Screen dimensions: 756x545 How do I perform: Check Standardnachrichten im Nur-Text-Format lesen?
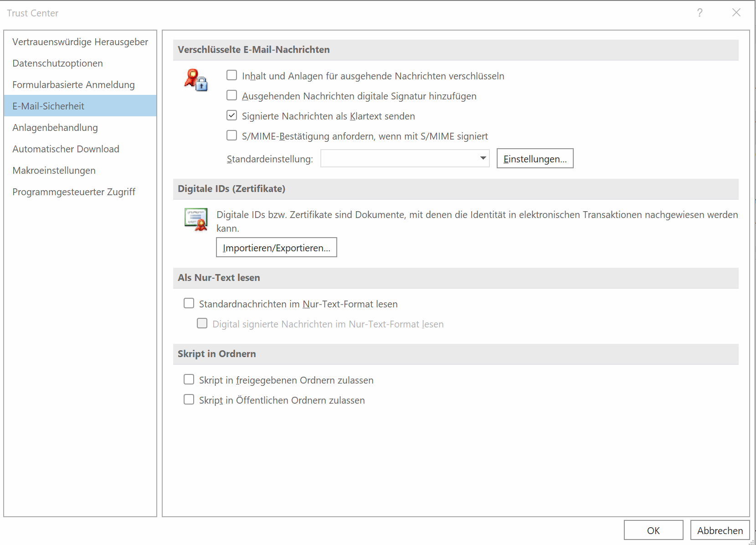click(189, 303)
